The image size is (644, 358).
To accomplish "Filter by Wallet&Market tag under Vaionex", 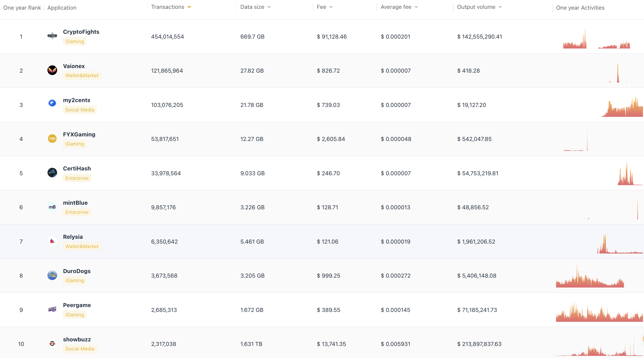I will (x=82, y=76).
